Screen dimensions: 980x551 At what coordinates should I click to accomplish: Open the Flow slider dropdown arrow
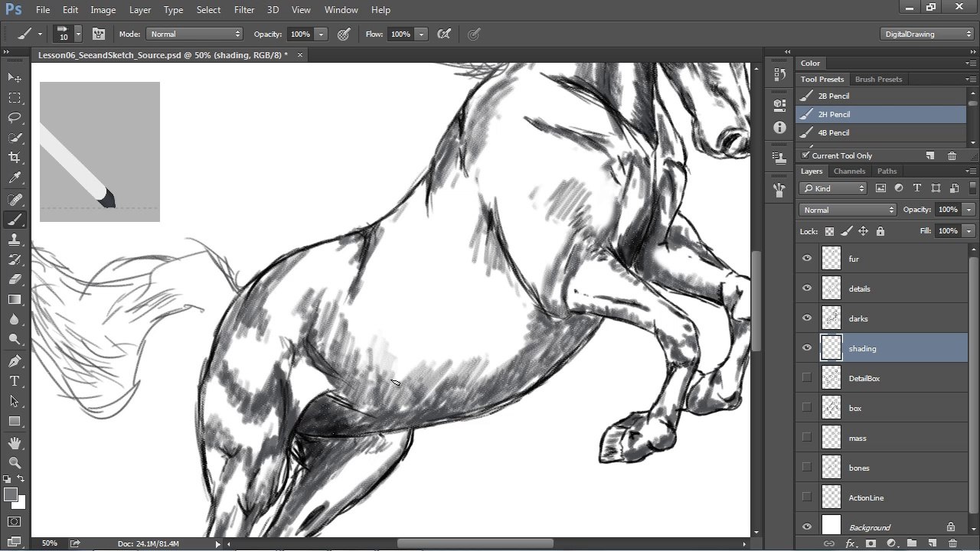pyautogui.click(x=420, y=34)
